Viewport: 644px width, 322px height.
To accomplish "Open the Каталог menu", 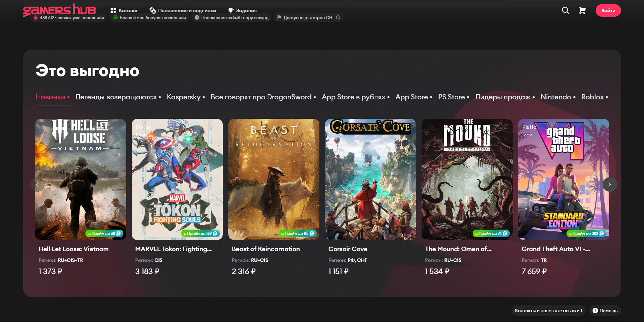I will [x=124, y=10].
